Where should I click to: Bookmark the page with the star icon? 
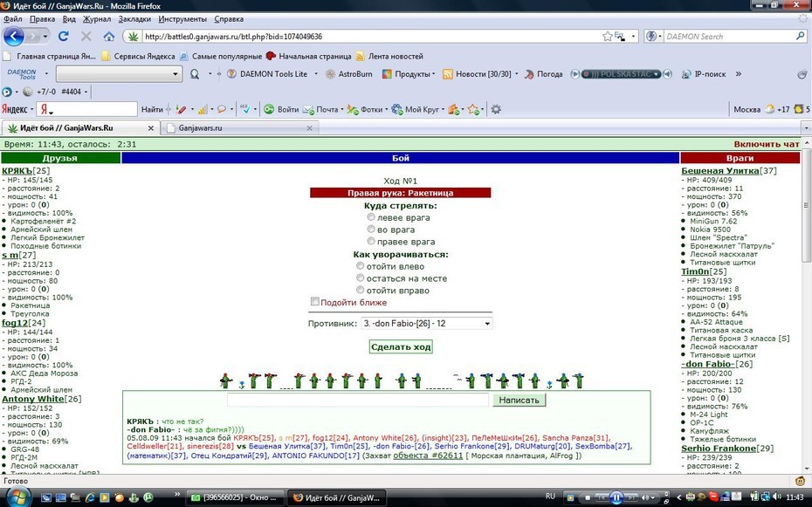pyautogui.click(x=608, y=37)
